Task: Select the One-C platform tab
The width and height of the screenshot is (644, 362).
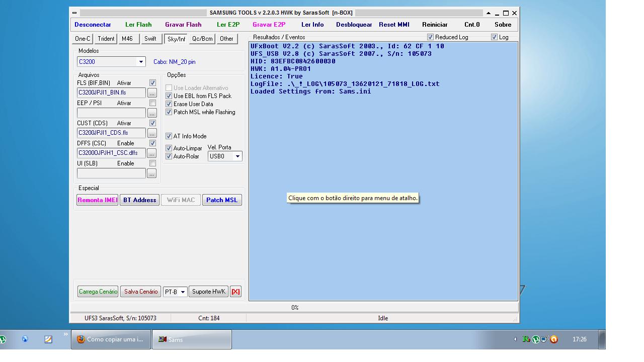Action: click(x=83, y=39)
